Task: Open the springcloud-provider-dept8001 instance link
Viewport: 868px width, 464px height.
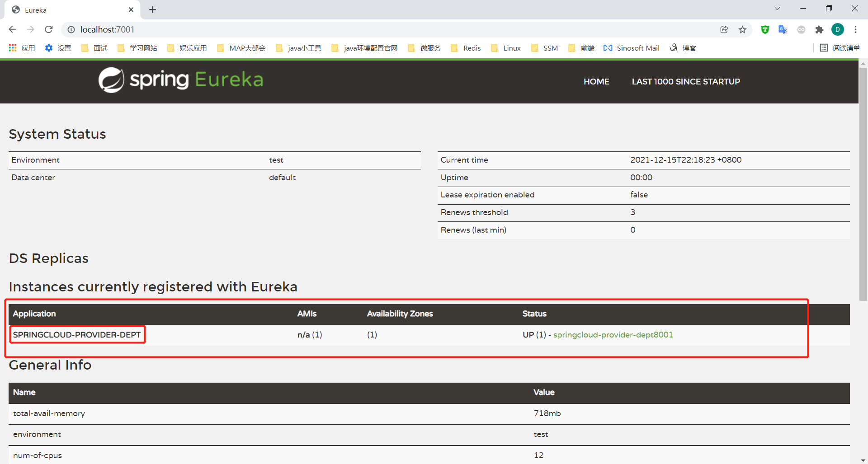Action: pos(613,335)
